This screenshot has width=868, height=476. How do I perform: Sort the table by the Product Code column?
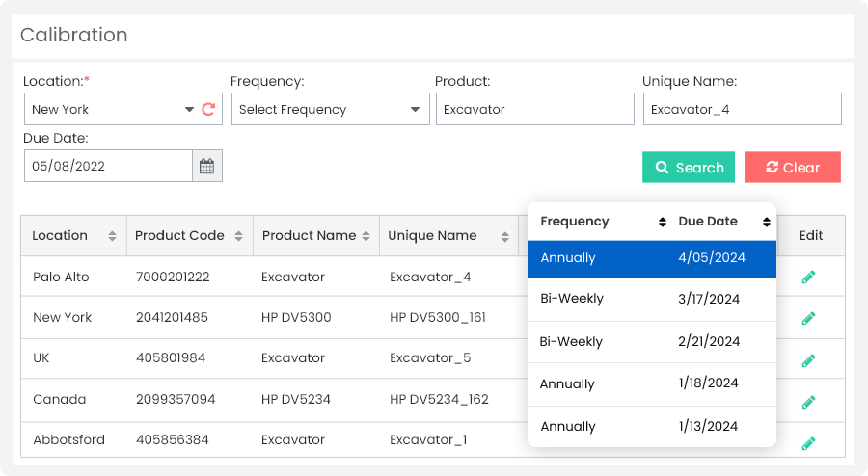238,236
